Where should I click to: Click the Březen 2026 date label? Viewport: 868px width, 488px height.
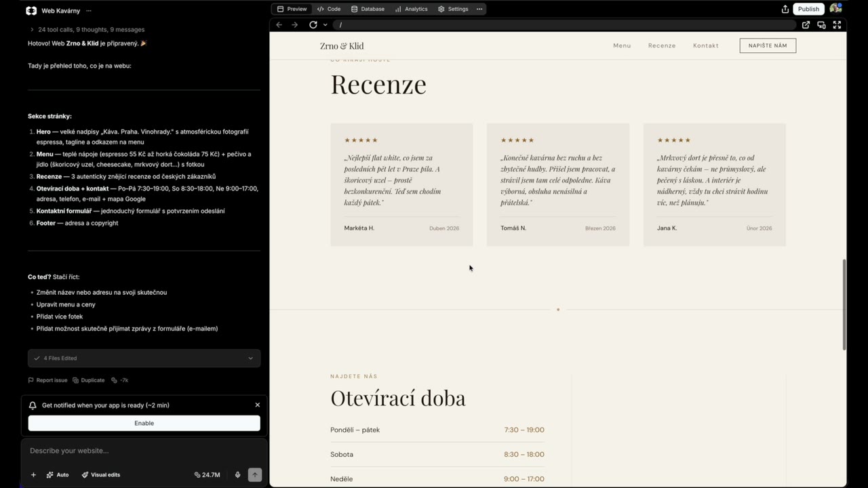tap(600, 228)
